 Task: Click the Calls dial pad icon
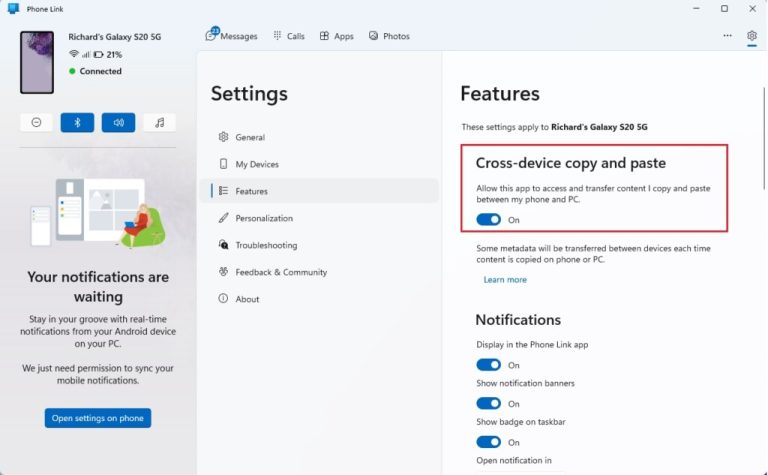point(277,36)
